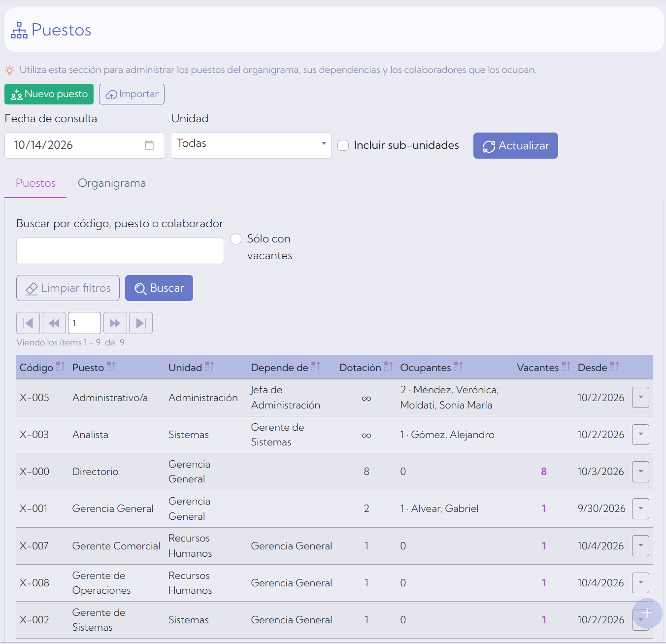Click the search box for código, puesto o colaborador
Image resolution: width=666 pixels, height=644 pixels.
point(120,251)
